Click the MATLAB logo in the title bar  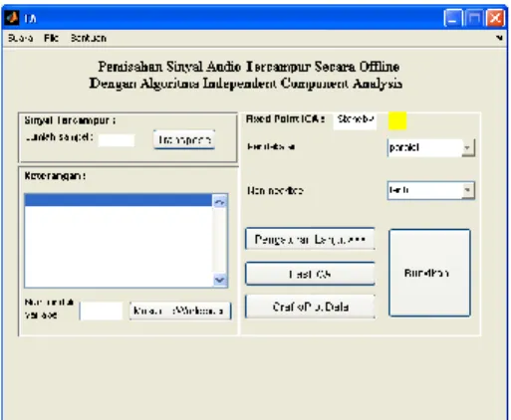click(12, 18)
